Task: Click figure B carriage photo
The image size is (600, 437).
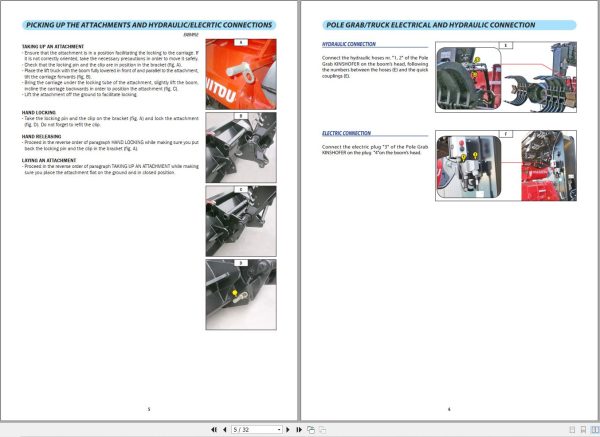Action: [241, 147]
